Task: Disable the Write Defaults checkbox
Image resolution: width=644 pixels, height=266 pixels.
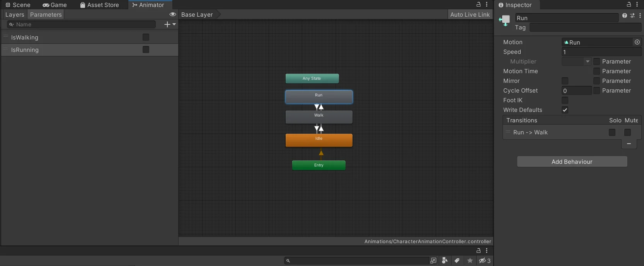Action: point(565,110)
